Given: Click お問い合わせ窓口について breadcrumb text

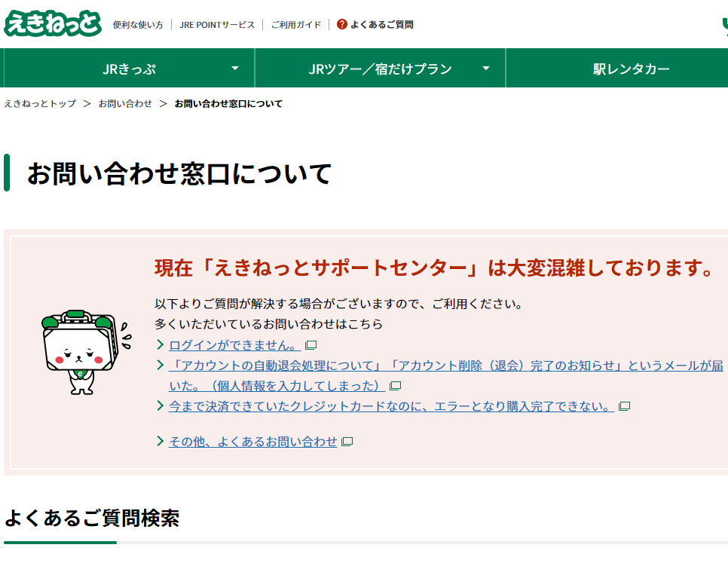Looking at the screenshot, I should [228, 103].
